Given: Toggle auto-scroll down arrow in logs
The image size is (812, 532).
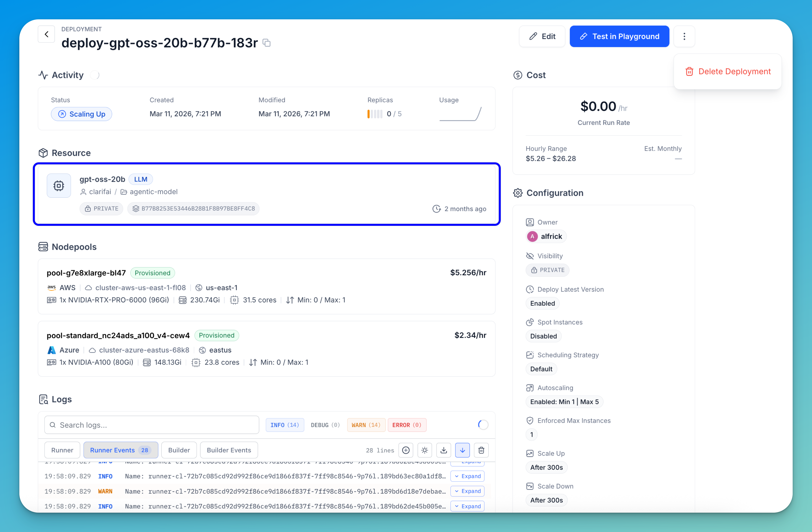Looking at the screenshot, I should tap(462, 450).
